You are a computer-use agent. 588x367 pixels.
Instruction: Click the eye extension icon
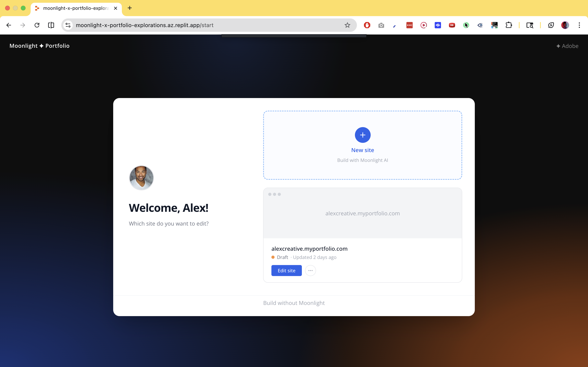pos(480,25)
